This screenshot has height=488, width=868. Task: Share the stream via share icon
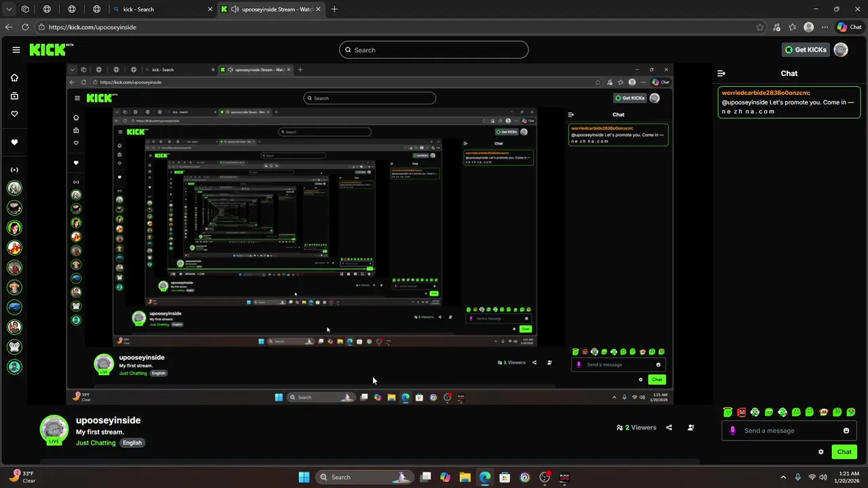669,428
